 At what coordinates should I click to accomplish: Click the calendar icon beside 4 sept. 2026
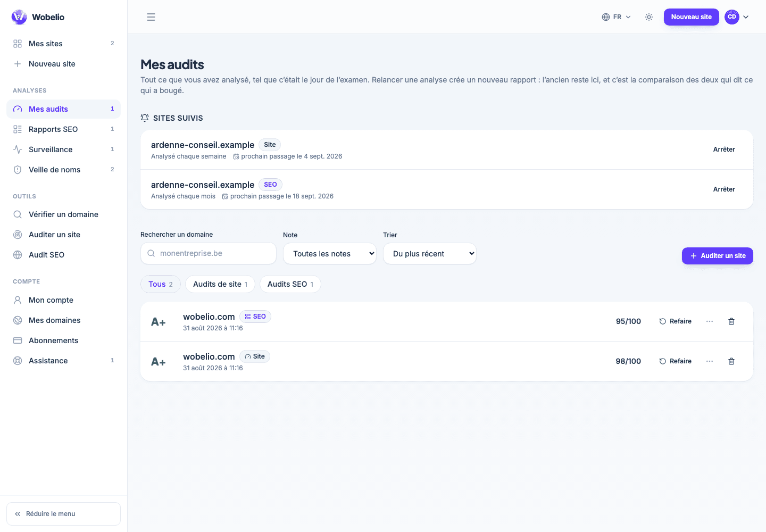pos(236,156)
